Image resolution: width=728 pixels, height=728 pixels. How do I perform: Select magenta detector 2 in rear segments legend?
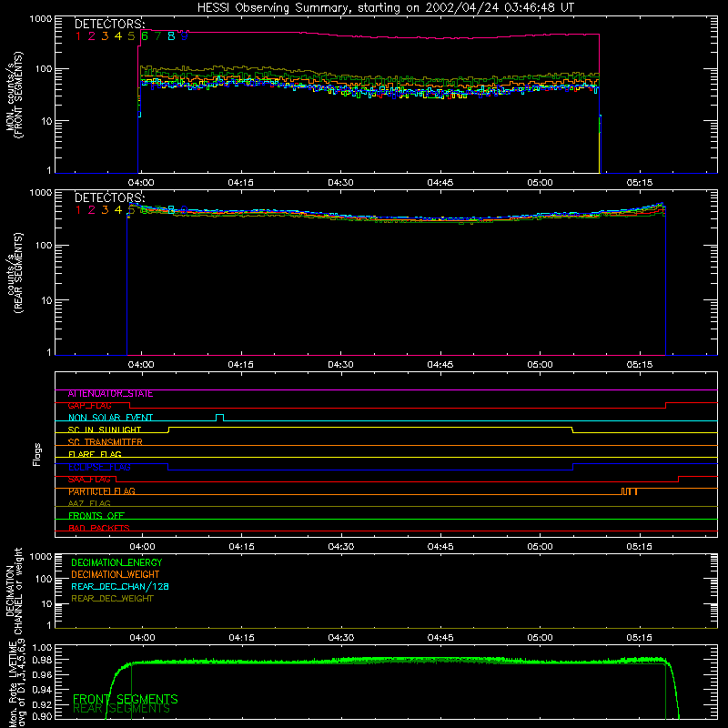(x=92, y=210)
